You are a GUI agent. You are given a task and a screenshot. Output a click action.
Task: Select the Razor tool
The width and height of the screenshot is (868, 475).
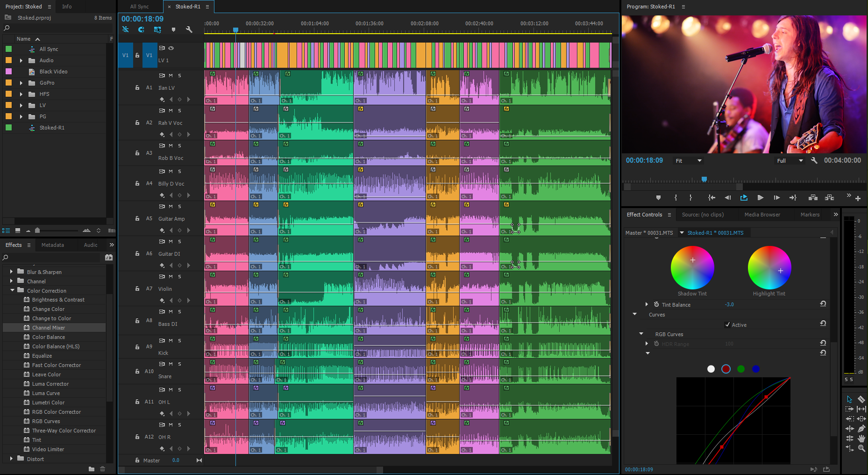point(861,399)
